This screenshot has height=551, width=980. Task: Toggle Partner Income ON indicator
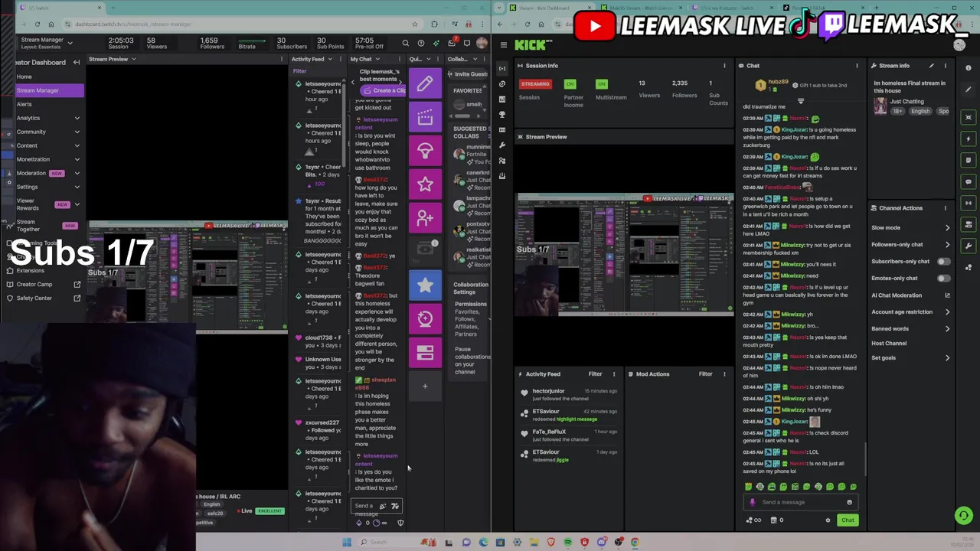570,83
